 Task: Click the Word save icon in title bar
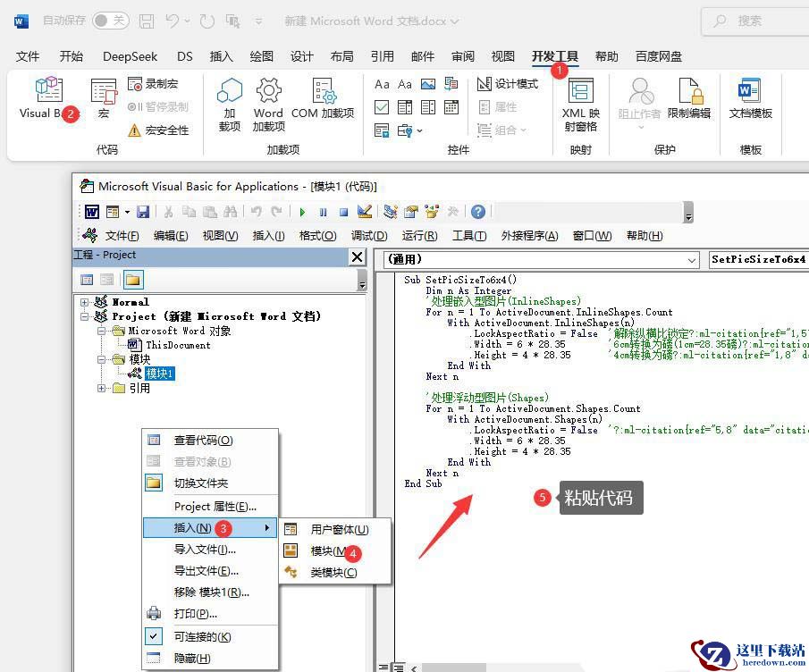[x=147, y=21]
